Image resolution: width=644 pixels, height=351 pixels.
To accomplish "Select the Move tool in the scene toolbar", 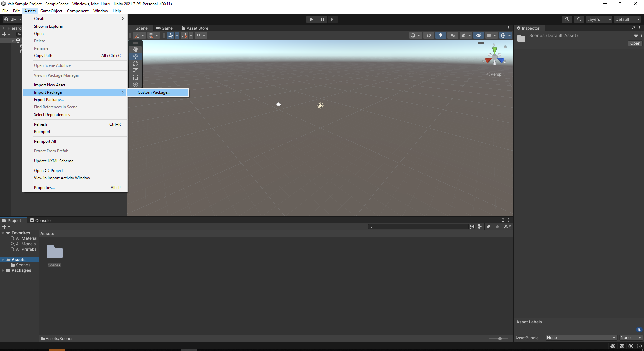I will pyautogui.click(x=136, y=56).
